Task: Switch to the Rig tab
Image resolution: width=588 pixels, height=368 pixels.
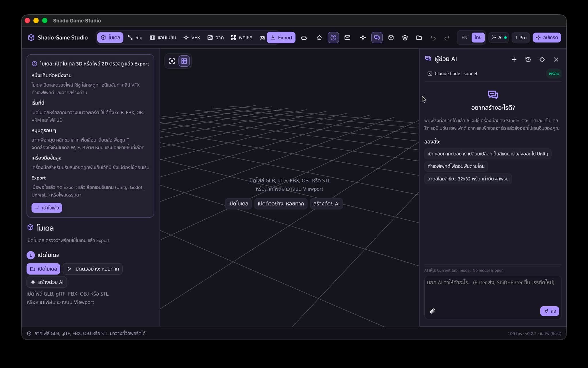Action: tap(135, 38)
